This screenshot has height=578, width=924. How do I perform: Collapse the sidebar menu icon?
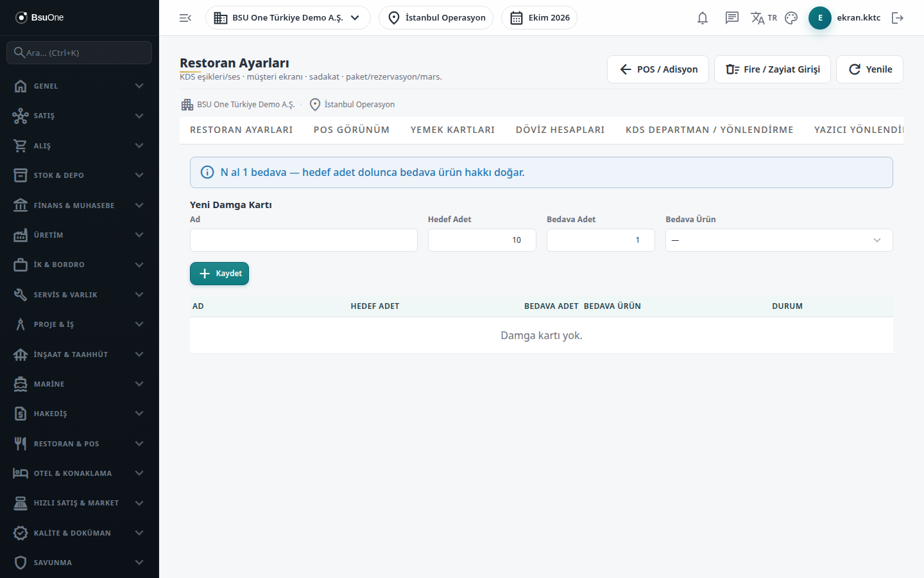click(x=185, y=18)
